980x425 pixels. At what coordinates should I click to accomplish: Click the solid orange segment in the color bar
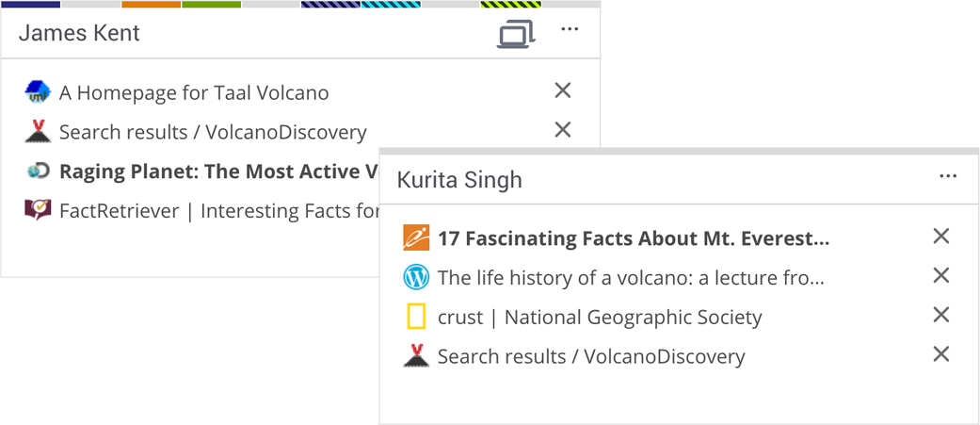click(x=152, y=4)
